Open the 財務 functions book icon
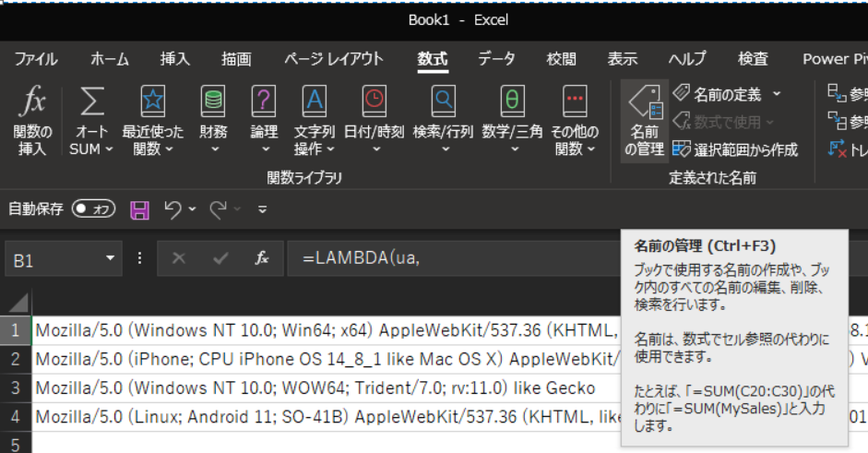 click(x=213, y=101)
